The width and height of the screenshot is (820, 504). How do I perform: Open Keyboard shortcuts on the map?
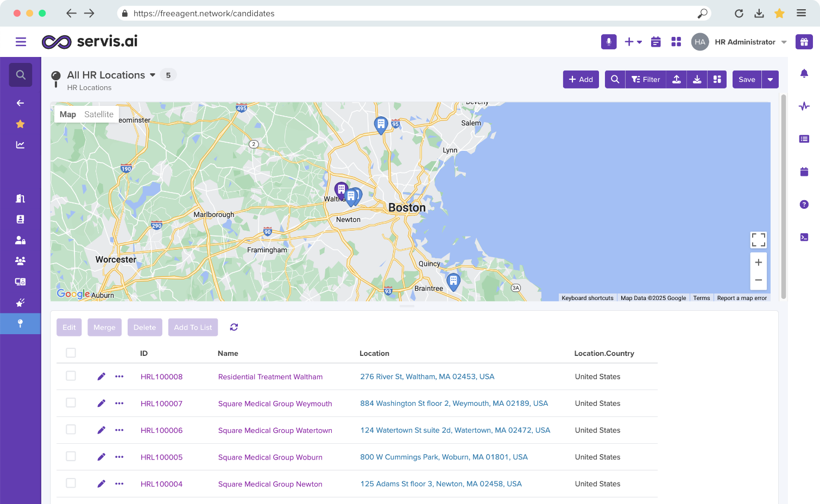[588, 298]
